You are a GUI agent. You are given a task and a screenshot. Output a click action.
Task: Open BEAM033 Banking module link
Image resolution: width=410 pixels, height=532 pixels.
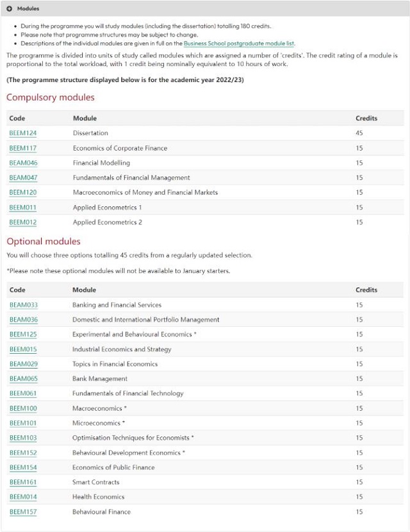click(x=24, y=304)
